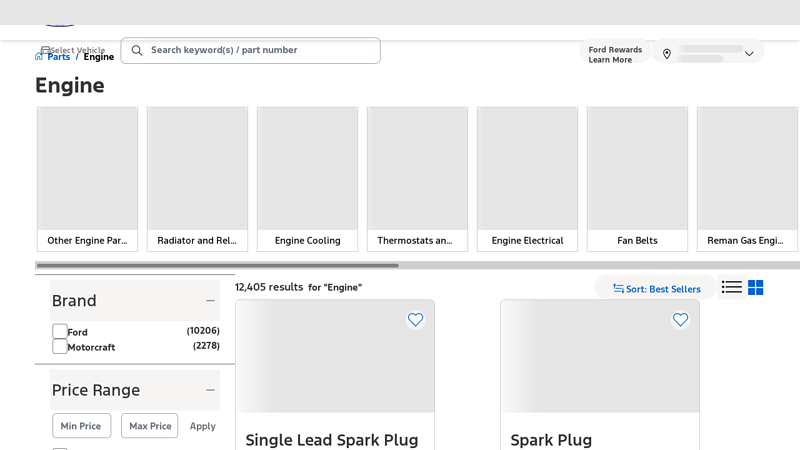Viewport: 800px width, 450px height.
Task: Click the Spark Plug product image
Action: (600, 356)
